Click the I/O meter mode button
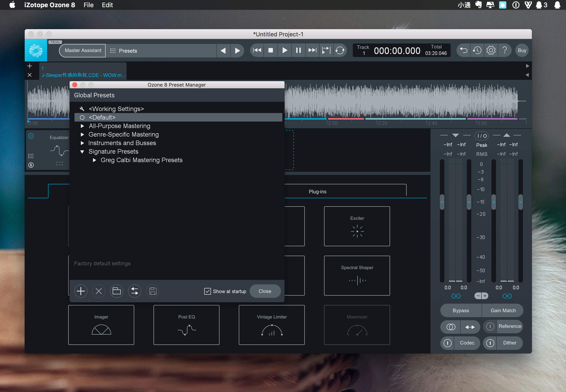 (x=482, y=136)
